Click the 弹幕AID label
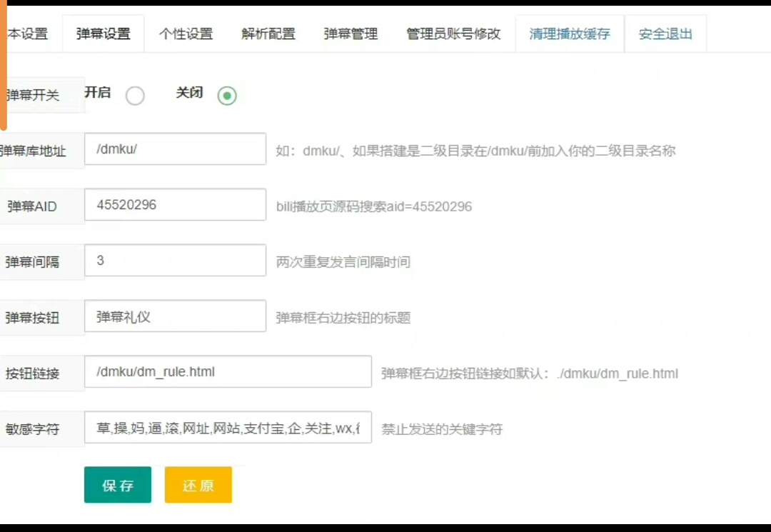The width and height of the screenshot is (771, 532). (x=32, y=206)
